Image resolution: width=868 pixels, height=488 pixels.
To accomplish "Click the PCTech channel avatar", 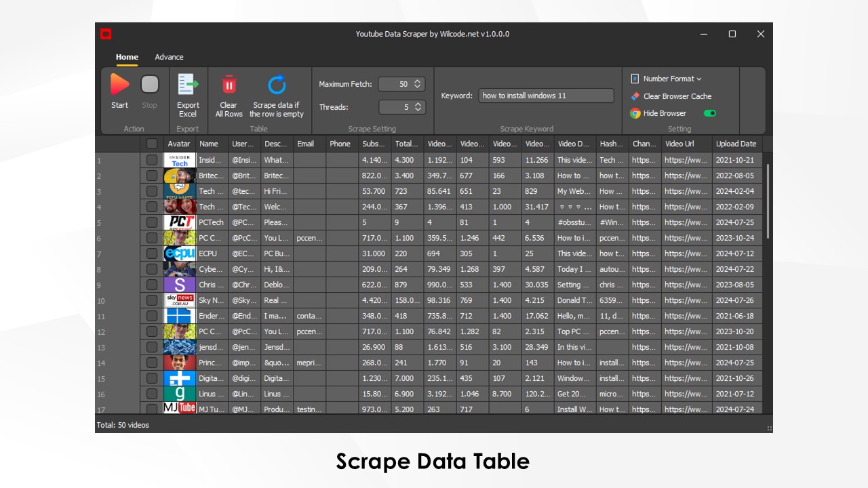I will pyautogui.click(x=180, y=222).
